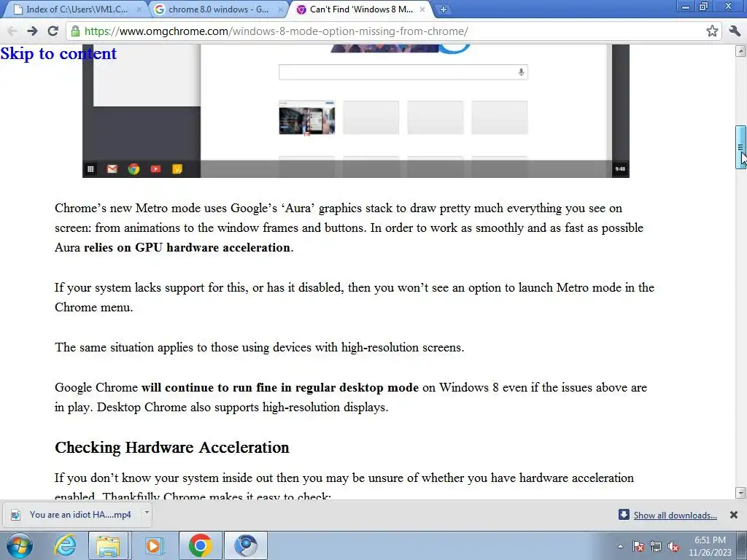Screen dimensions: 747x560
Task: Click the bold text 'relies on GPU hardware acceleration'
Action: point(187,248)
